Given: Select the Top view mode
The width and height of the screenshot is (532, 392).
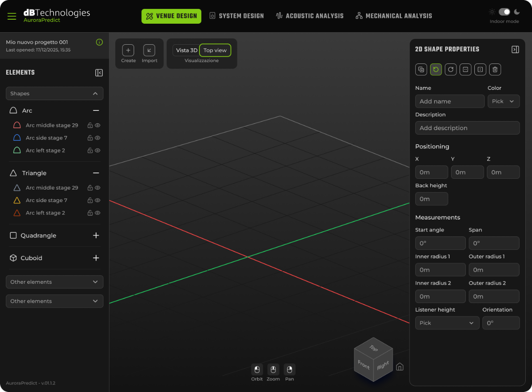Looking at the screenshot, I should pyautogui.click(x=215, y=50).
